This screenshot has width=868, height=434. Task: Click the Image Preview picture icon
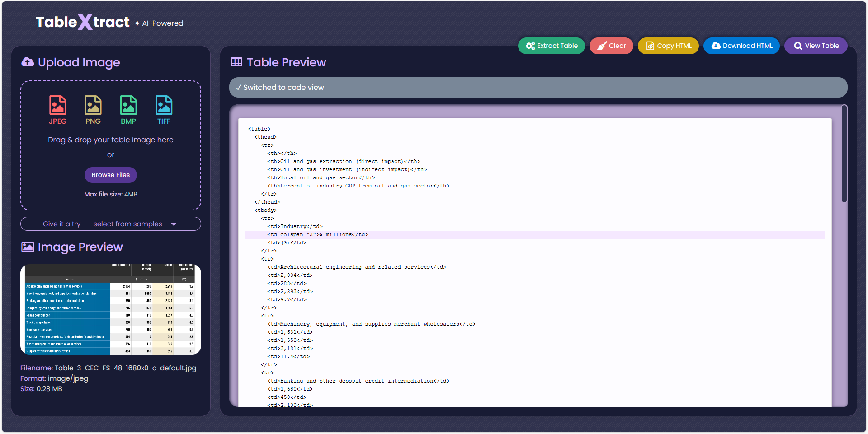[x=28, y=247]
